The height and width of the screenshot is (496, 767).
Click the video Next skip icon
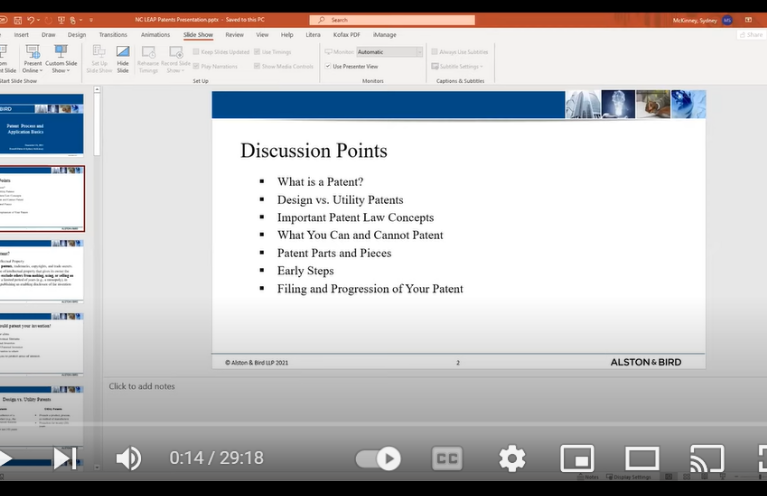65,458
